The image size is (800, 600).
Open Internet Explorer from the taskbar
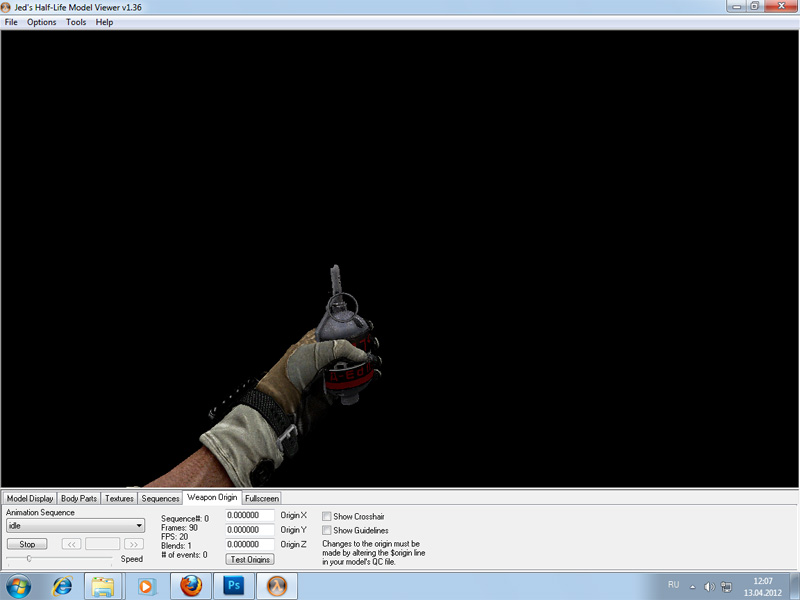click(63, 585)
